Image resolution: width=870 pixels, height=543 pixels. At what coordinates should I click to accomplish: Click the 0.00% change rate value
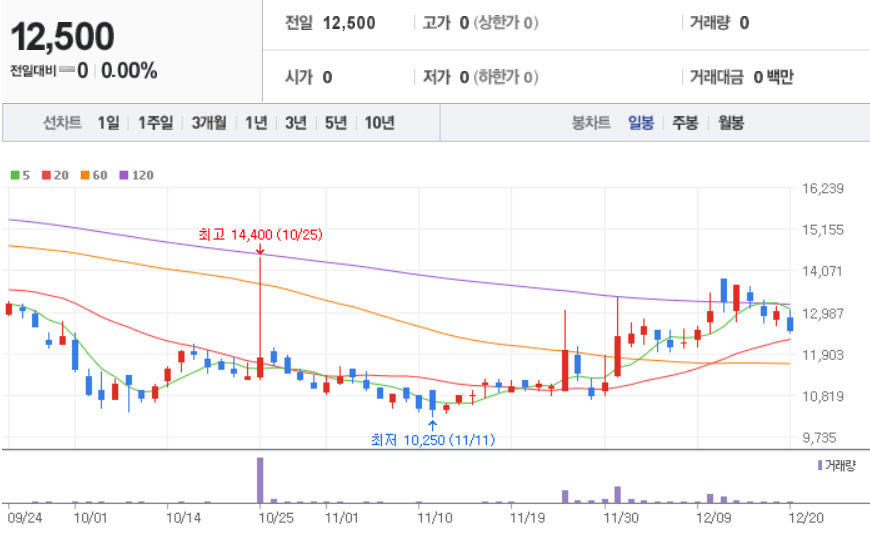129,71
